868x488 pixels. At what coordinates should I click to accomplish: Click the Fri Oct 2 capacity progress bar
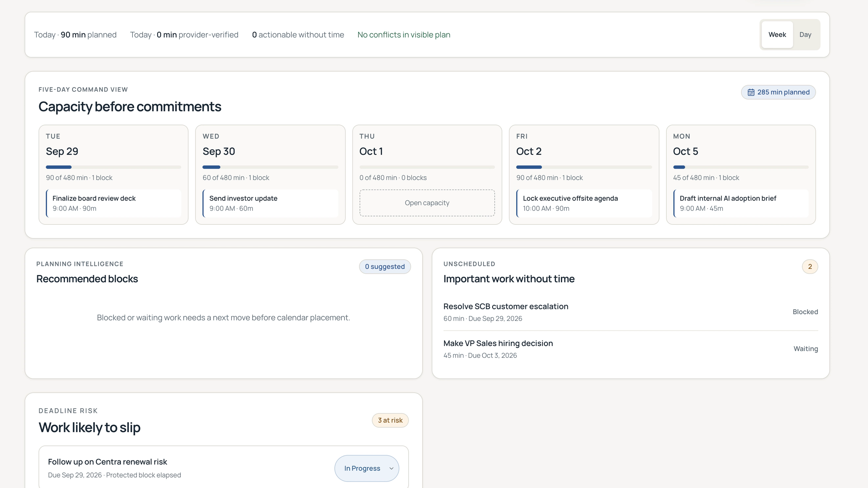pyautogui.click(x=584, y=167)
